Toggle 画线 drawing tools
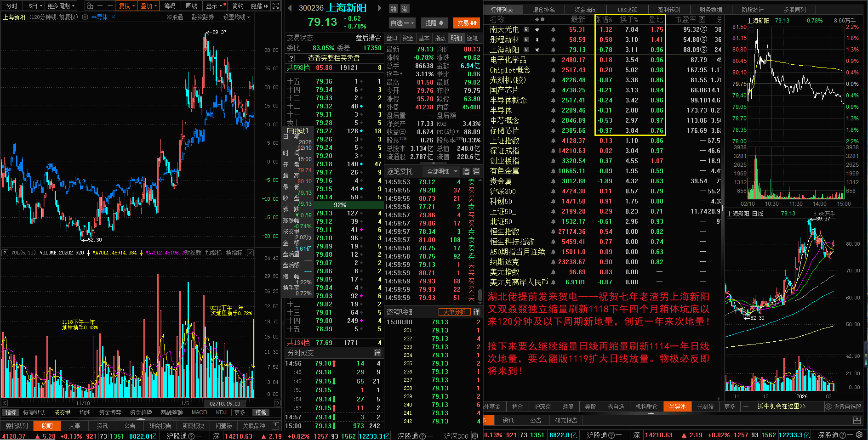The height and width of the screenshot is (440, 868). (x=192, y=6)
